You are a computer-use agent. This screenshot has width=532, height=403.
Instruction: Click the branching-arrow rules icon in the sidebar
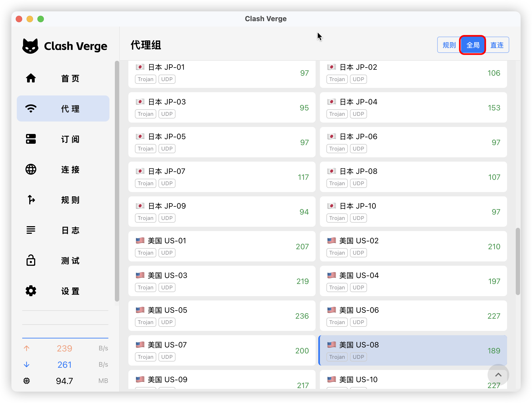tap(31, 200)
